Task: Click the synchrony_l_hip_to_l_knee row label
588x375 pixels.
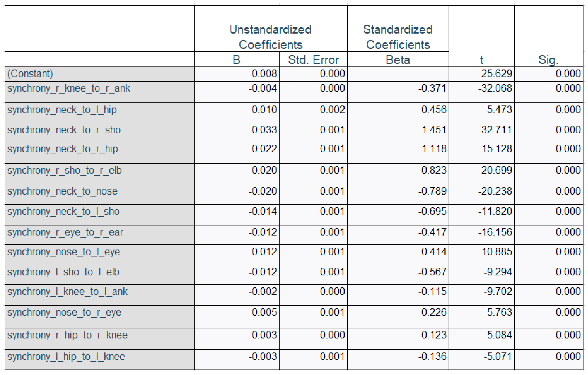Action: pyautogui.click(x=66, y=357)
